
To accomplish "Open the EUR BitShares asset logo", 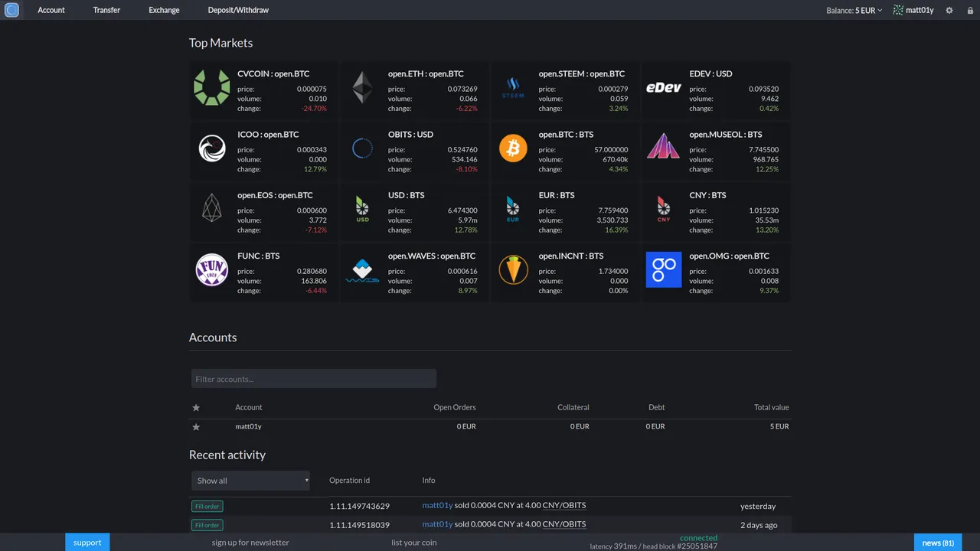I will click(513, 208).
